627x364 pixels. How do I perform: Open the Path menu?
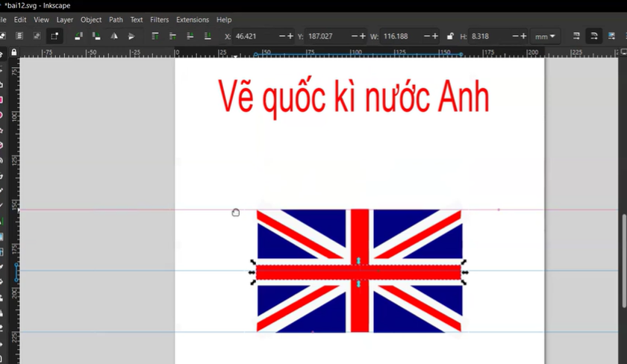(x=116, y=19)
